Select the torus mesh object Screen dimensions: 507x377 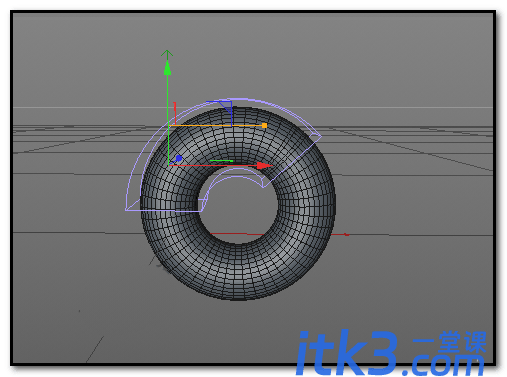[238, 203]
